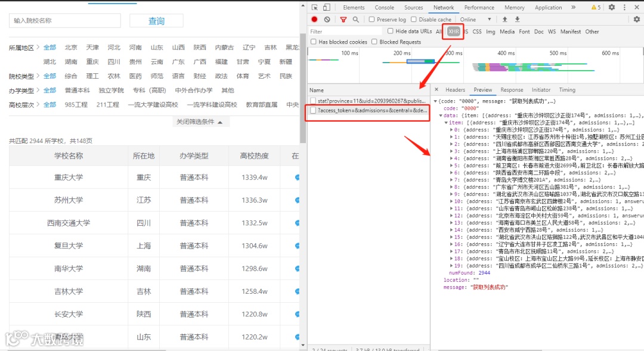Collapse filters via 关闭筛选条件
Screen dimensions: 644x351
200,122
